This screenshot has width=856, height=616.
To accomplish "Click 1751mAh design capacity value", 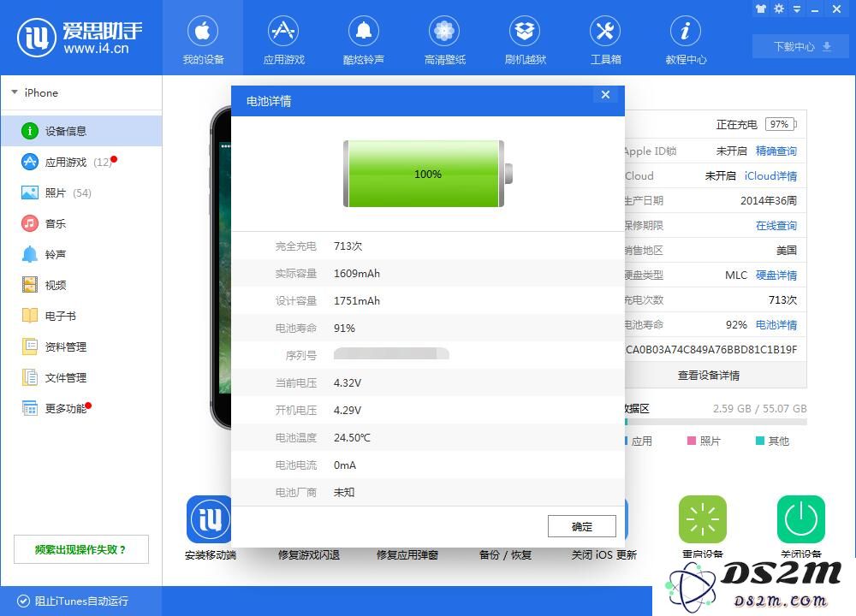I will pyautogui.click(x=356, y=300).
